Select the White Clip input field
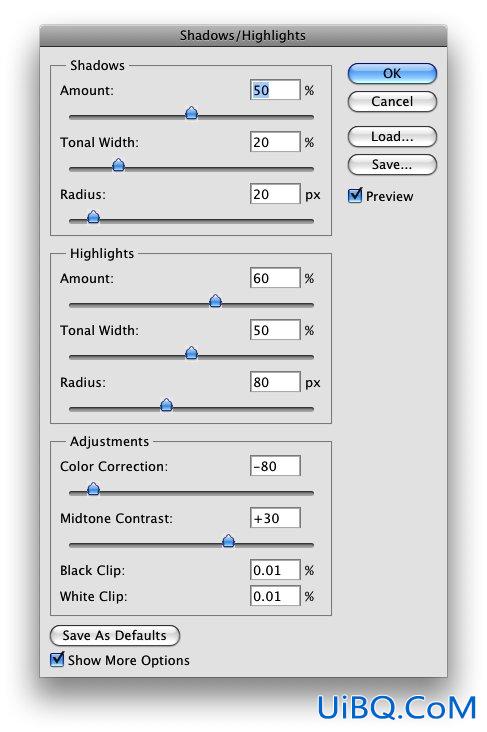 [275, 596]
